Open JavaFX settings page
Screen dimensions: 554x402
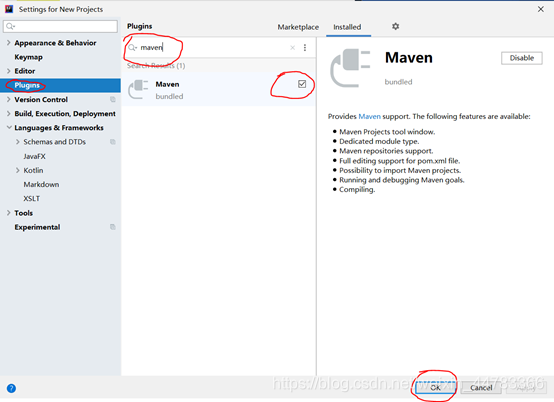tap(34, 156)
